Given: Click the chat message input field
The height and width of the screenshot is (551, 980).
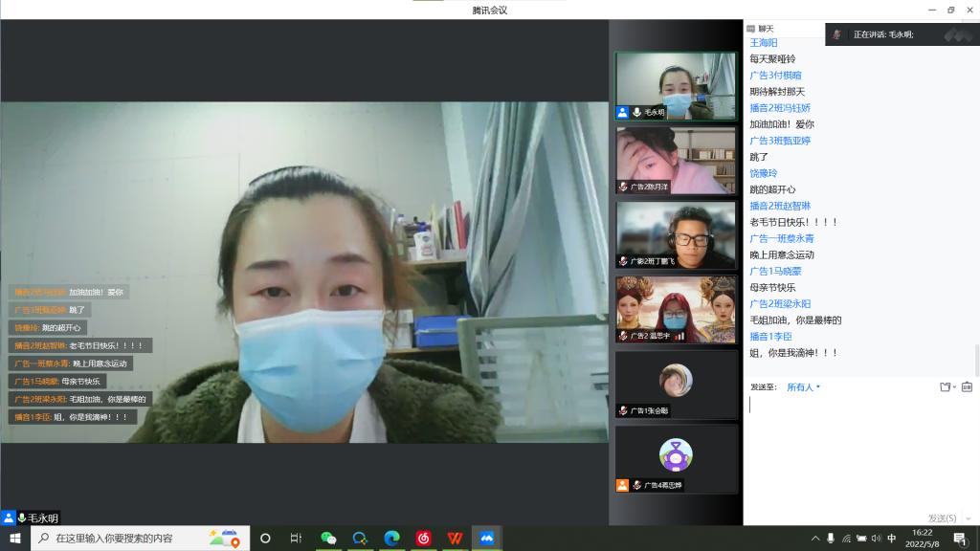Looking at the screenshot, I should (861, 452).
